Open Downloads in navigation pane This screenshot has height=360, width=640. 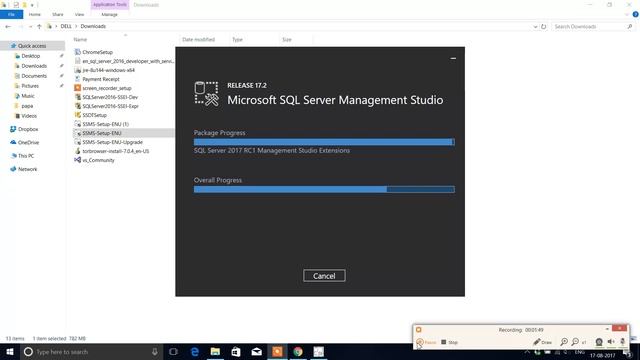[x=34, y=66]
